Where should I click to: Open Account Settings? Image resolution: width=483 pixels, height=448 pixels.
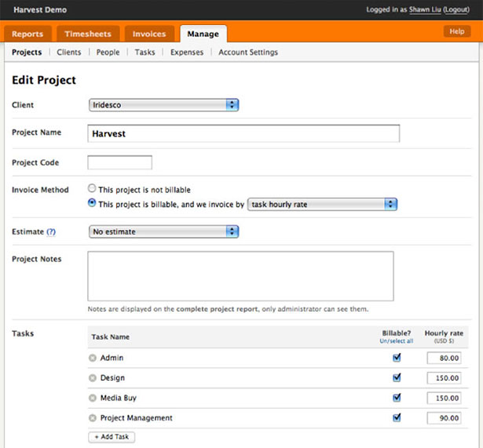248,53
